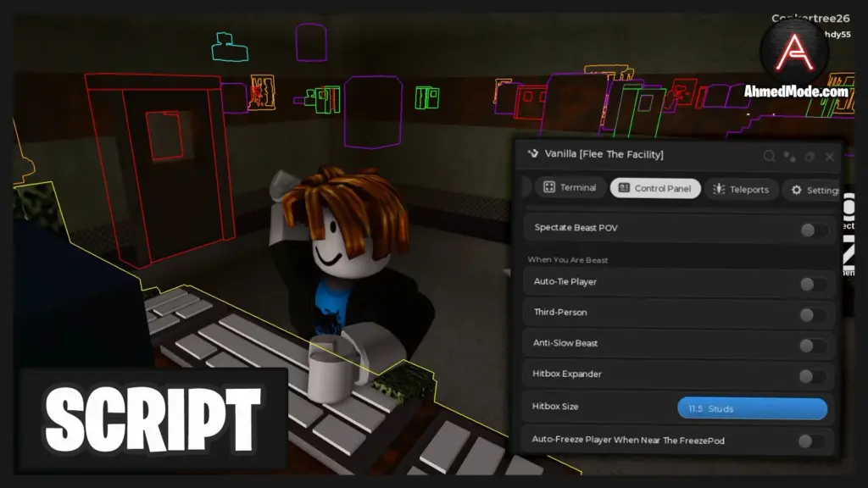
Task: Click the Terminal tab grid icon
Action: [x=549, y=187]
